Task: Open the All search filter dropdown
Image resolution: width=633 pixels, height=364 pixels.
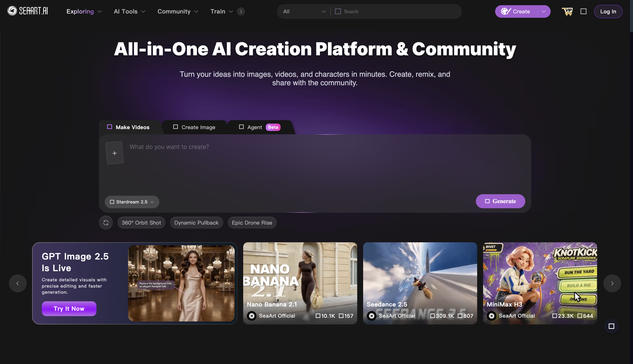Action: pyautogui.click(x=304, y=11)
